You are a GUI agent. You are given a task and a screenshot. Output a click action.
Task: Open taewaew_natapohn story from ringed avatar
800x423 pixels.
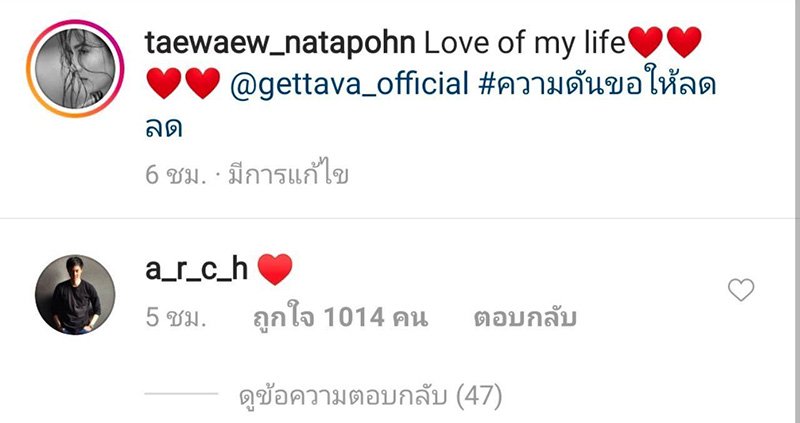[x=75, y=68]
